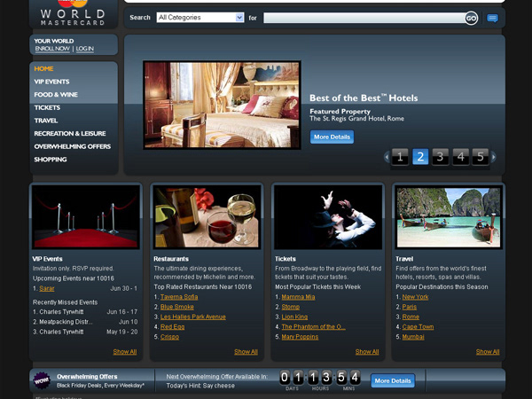Switch to carousel slide 5

[x=481, y=157]
